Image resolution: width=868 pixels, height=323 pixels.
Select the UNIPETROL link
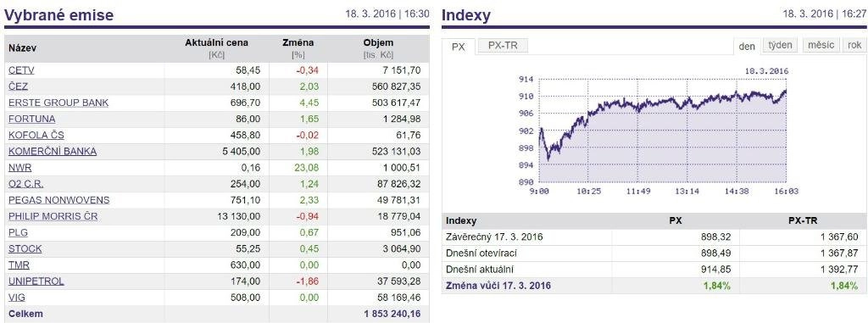point(36,281)
